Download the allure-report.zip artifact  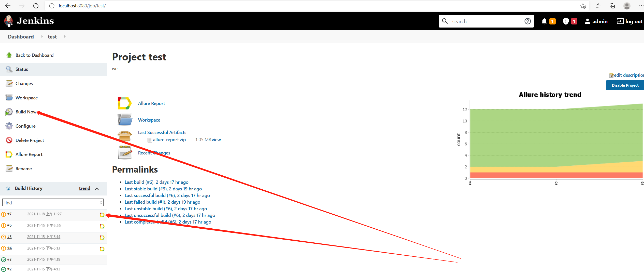click(169, 140)
